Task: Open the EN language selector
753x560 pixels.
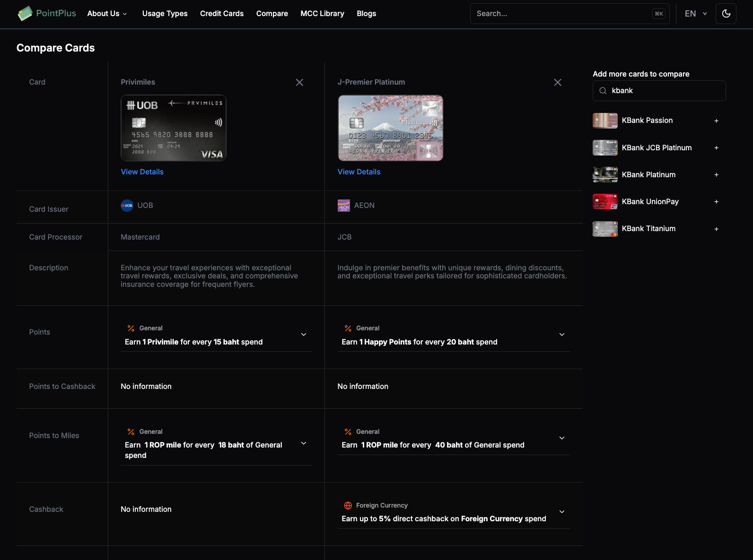Action: click(x=696, y=14)
